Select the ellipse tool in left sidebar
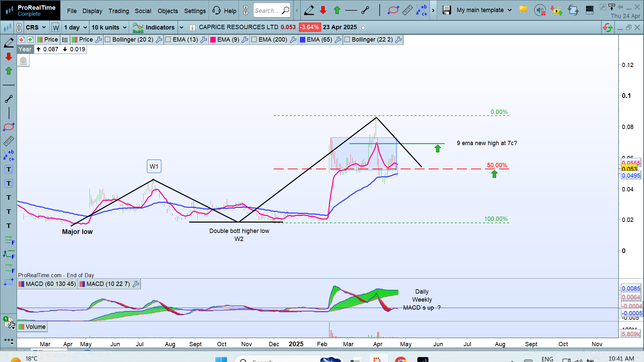Viewport: 644px width, 362px height. [9, 127]
